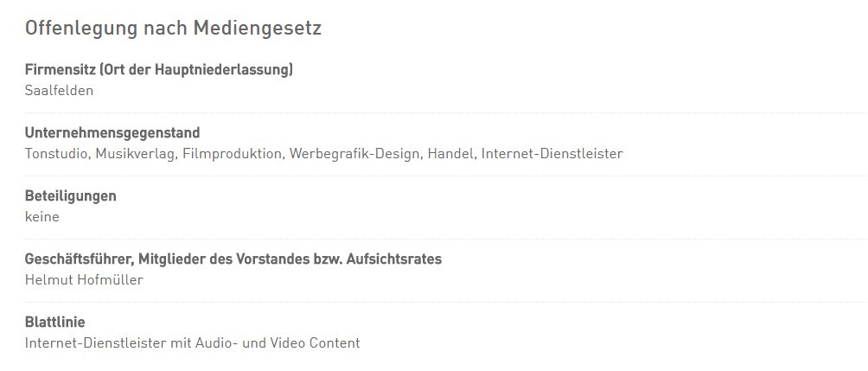Click the Geschäftsführer, Mitglieder des Vorstandes label
The width and height of the screenshot is (868, 371).
[x=233, y=259]
